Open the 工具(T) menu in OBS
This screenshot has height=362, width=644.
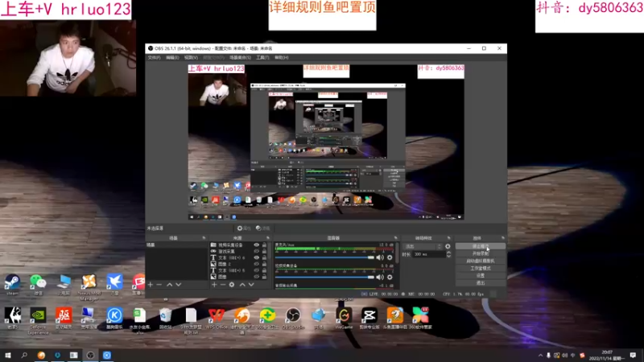pos(262,57)
